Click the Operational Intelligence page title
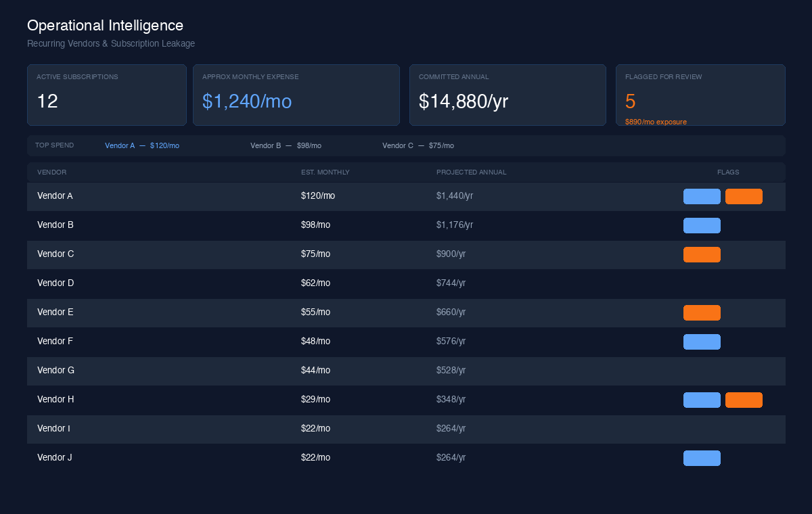This screenshot has height=514, width=812. click(x=105, y=26)
